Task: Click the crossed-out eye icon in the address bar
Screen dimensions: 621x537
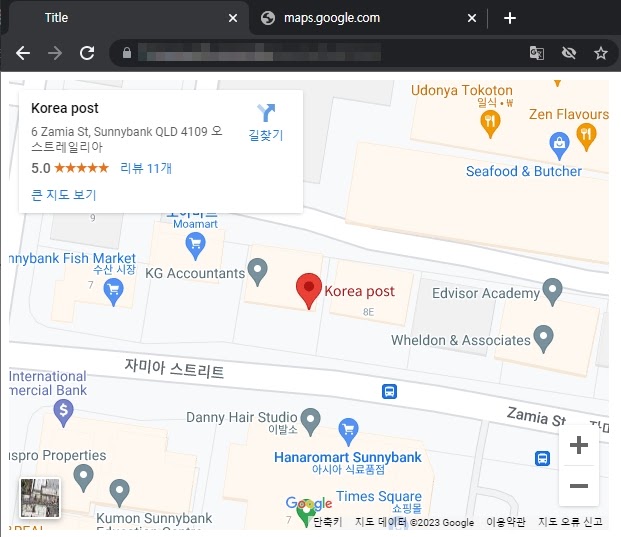Action: coord(569,53)
